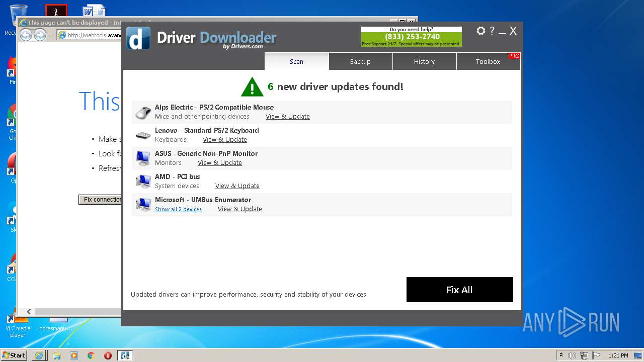
Task: Open the Adobe Reader desktop icon
Action: pos(56,11)
